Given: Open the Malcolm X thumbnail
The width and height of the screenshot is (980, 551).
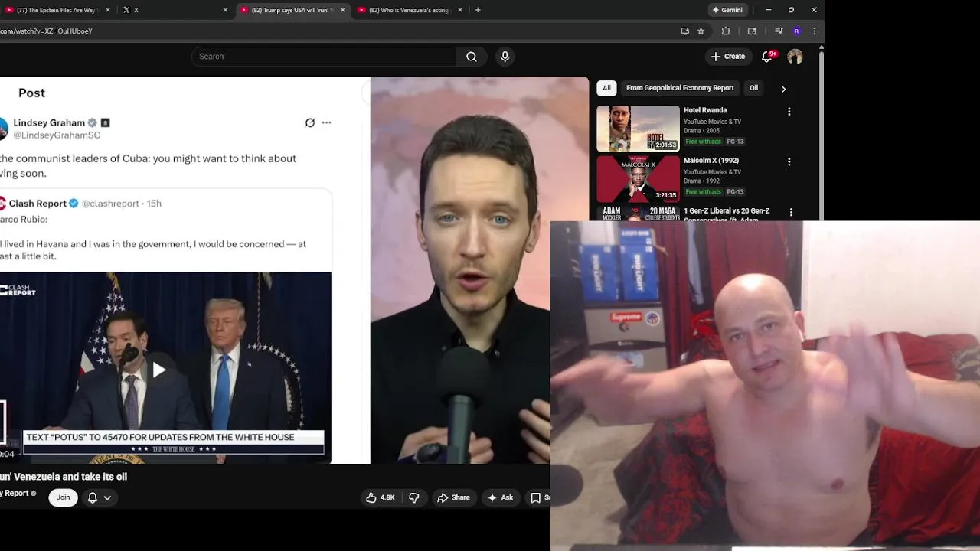Looking at the screenshot, I should pos(638,179).
